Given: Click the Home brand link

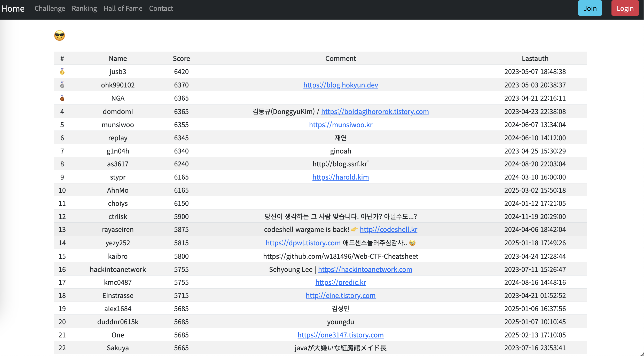Looking at the screenshot, I should click(x=13, y=9).
